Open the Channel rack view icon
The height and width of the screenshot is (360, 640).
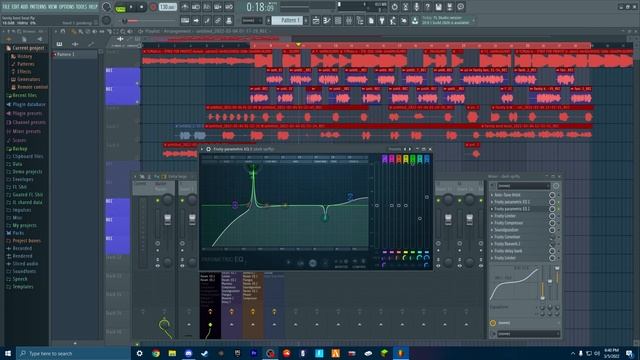click(338, 20)
